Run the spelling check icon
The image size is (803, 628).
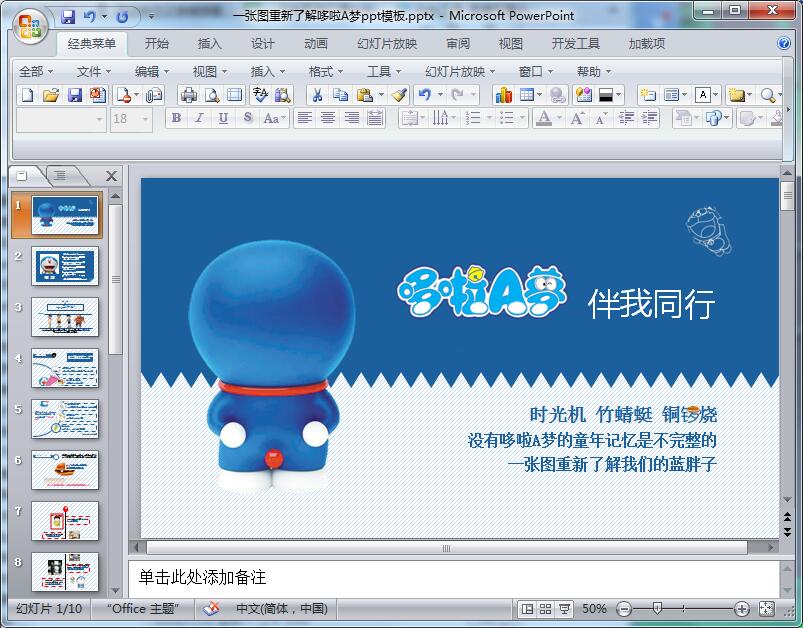pyautogui.click(x=260, y=95)
